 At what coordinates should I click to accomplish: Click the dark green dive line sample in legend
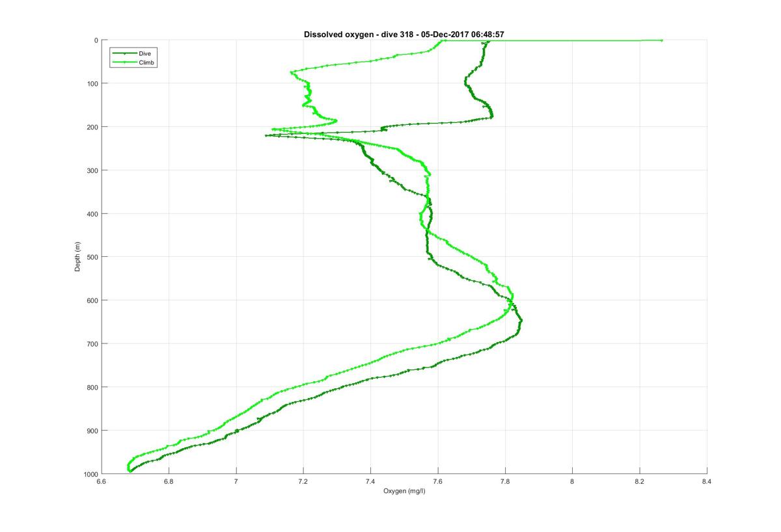[124, 53]
